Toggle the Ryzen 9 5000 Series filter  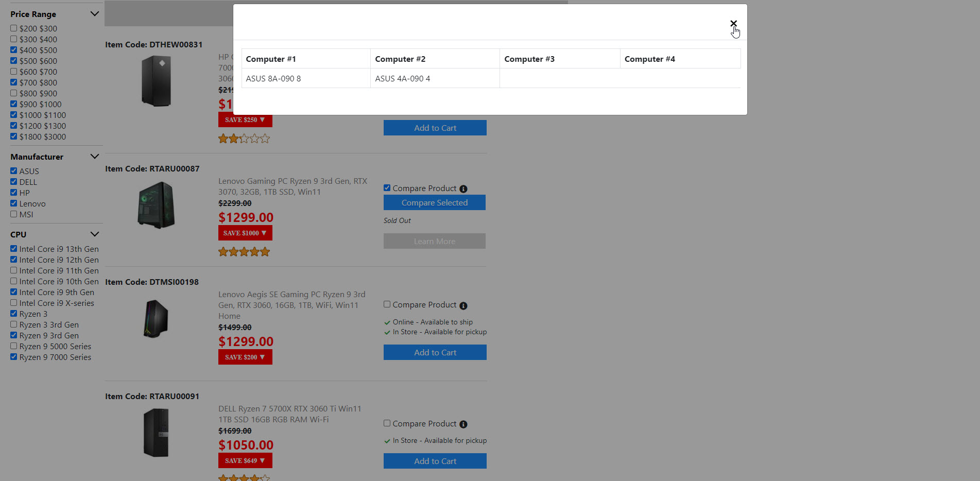[14, 346]
